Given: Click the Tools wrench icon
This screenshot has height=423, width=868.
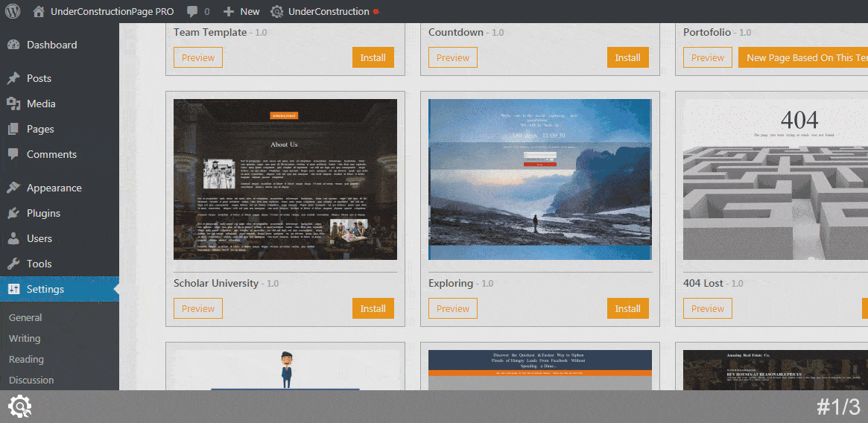Looking at the screenshot, I should click(x=13, y=264).
